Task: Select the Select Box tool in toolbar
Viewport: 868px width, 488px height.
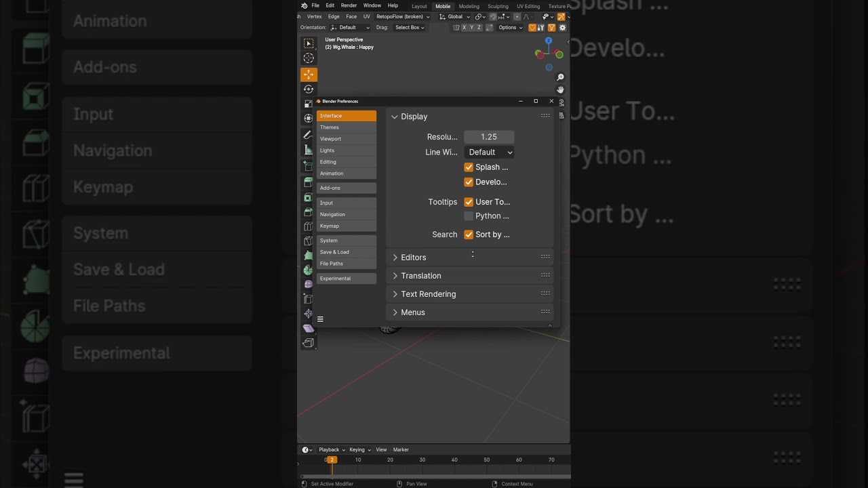Action: point(309,43)
